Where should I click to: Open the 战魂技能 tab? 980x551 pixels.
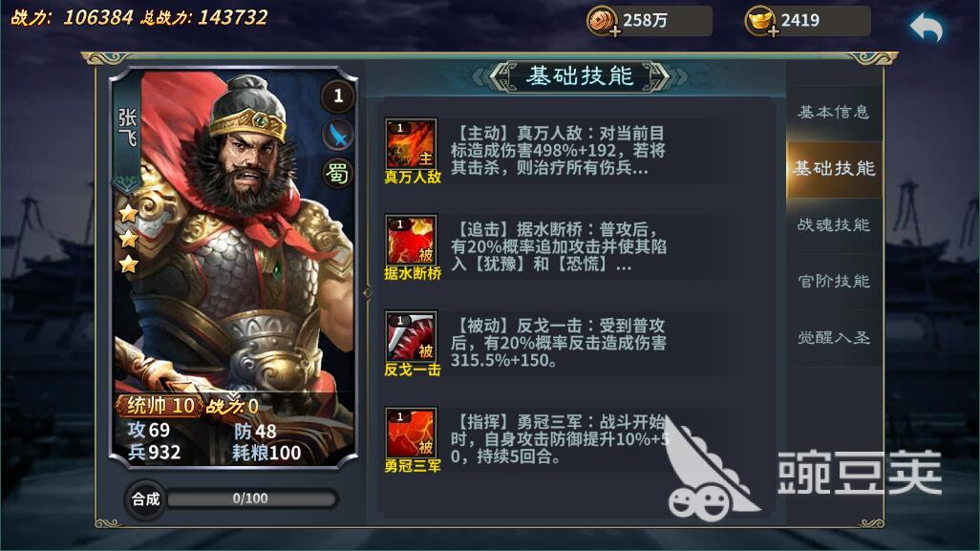tap(834, 225)
